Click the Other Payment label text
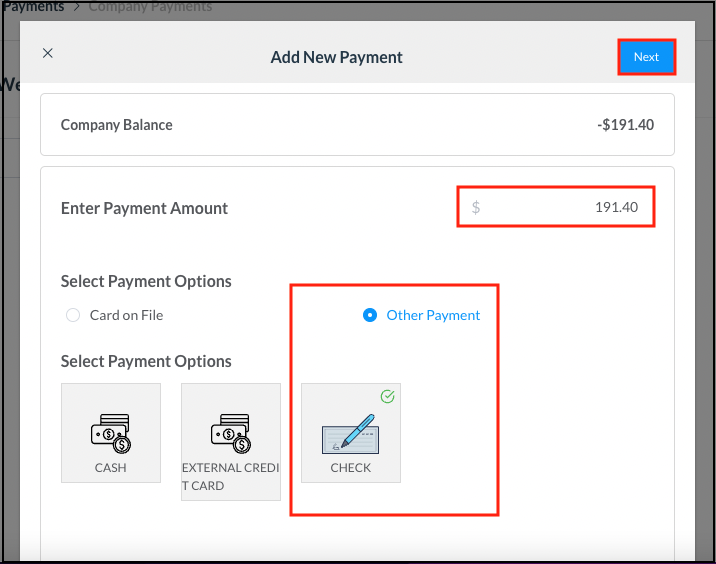Viewport: 716px width, 564px height. coord(433,315)
